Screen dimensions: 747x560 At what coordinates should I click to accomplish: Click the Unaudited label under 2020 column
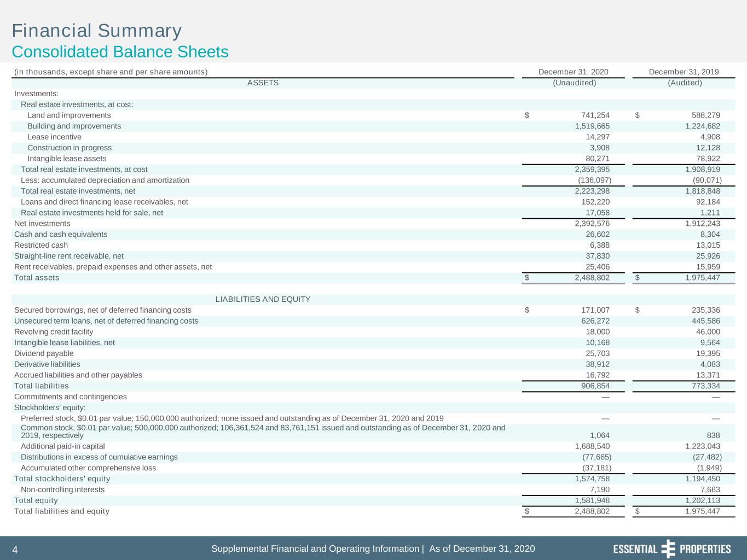(x=574, y=83)
